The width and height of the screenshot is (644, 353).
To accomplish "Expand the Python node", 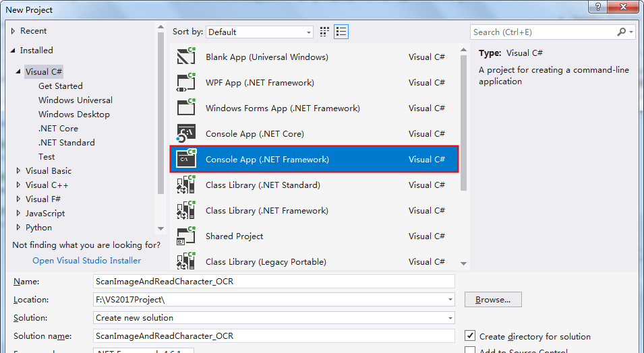I will pos(18,228).
